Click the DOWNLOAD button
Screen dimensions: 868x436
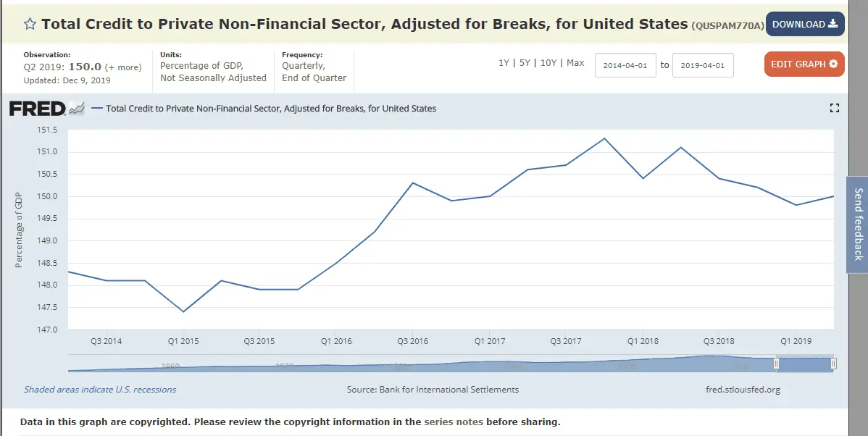(x=804, y=24)
